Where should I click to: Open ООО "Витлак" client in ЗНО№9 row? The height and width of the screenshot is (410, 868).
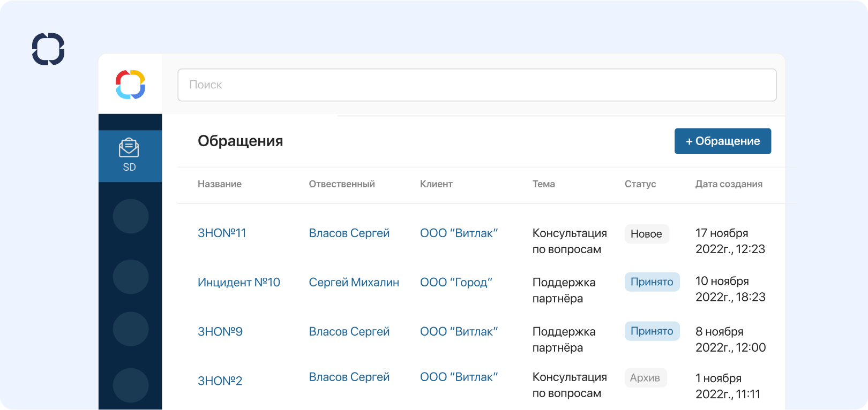click(459, 332)
